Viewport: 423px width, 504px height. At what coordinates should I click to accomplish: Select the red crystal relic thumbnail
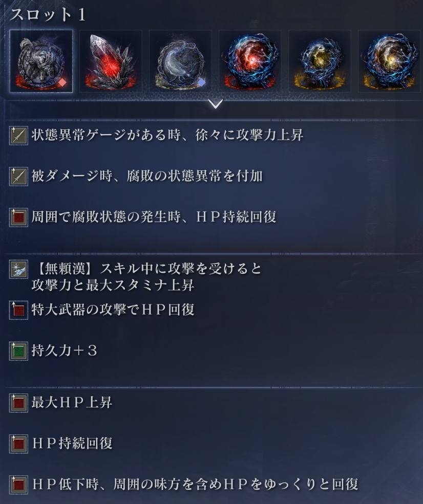(x=111, y=61)
